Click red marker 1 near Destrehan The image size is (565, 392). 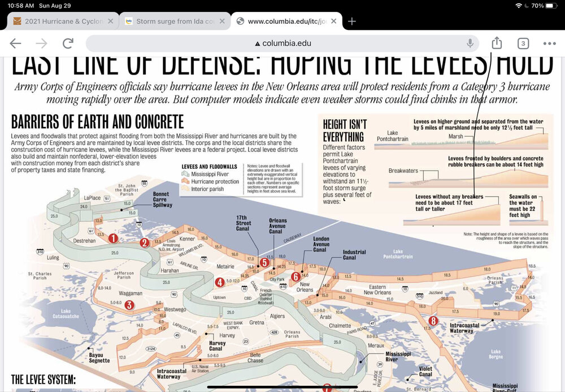point(113,238)
